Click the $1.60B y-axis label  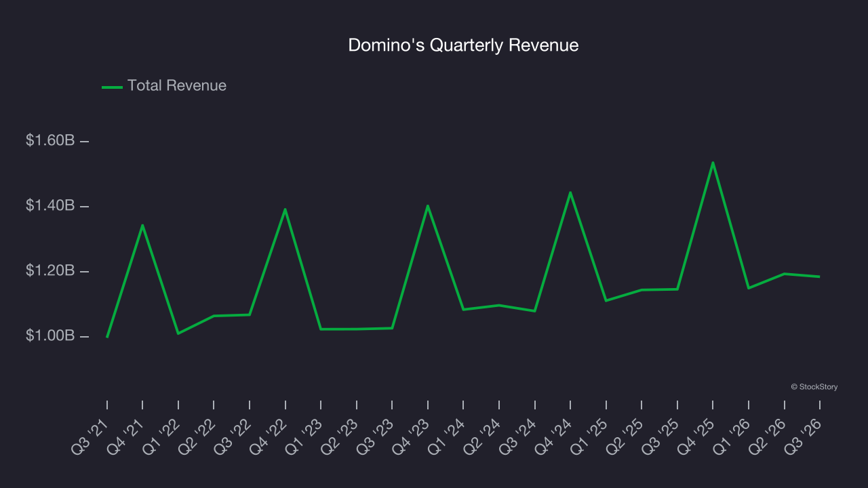click(50, 141)
